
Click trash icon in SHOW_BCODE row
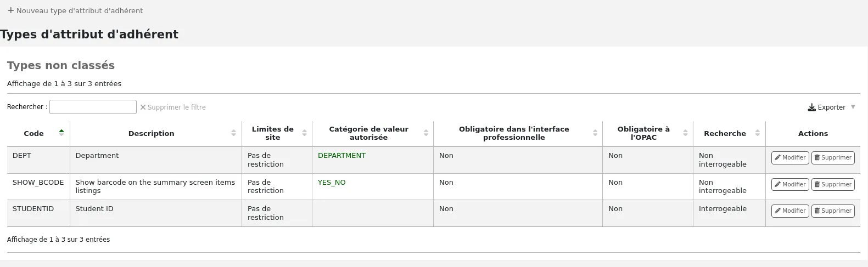[817, 185]
